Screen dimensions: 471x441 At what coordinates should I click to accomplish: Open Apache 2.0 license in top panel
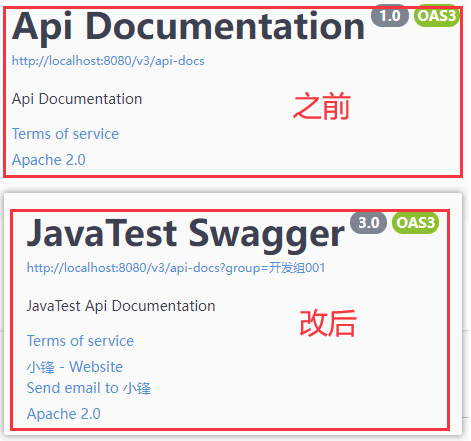tap(49, 160)
